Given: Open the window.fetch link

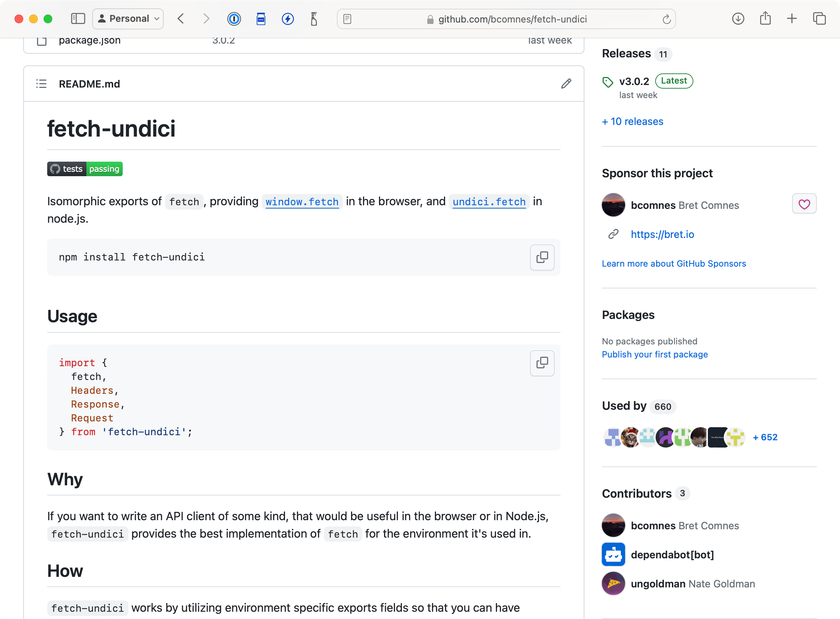Looking at the screenshot, I should 302,202.
